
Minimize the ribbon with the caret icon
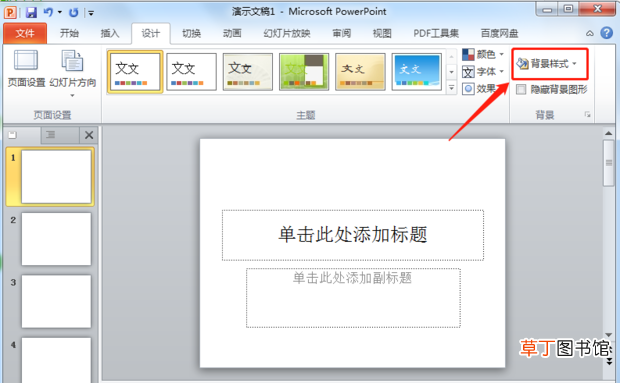pos(590,34)
